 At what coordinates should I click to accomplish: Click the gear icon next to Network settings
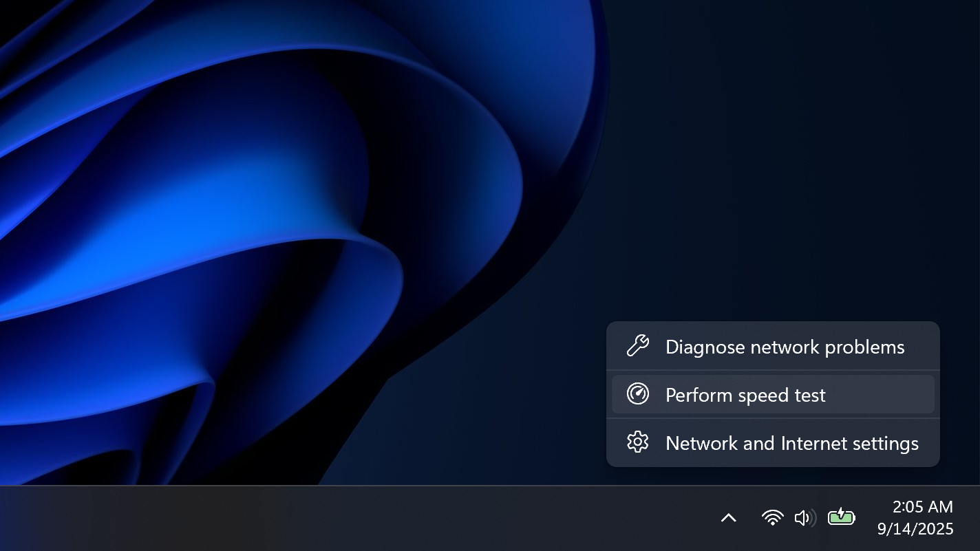coord(637,442)
